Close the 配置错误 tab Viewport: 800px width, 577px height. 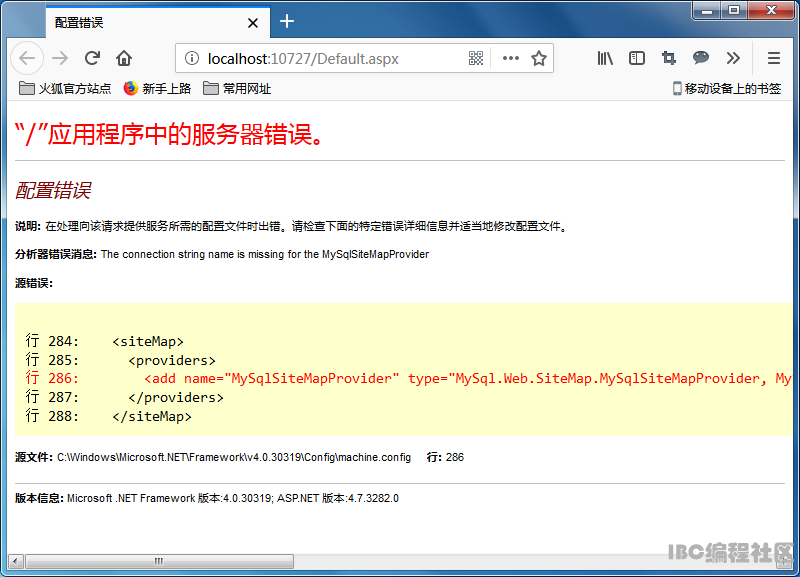pos(253,23)
